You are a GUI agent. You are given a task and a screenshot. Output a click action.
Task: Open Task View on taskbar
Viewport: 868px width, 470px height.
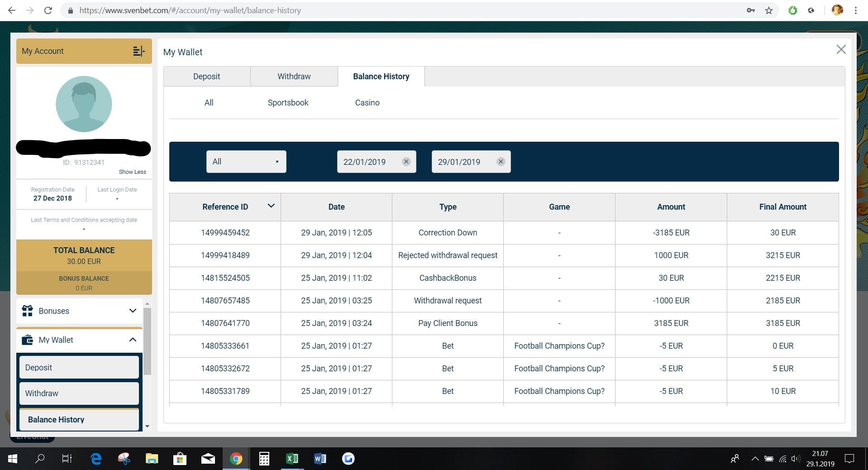tap(67, 459)
